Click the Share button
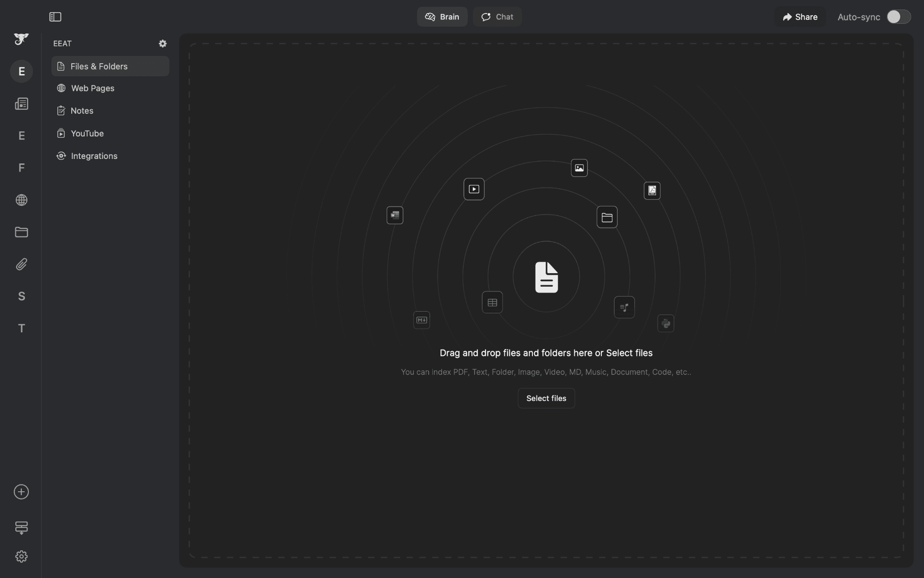Viewport: 924px width, 578px height. click(x=800, y=17)
